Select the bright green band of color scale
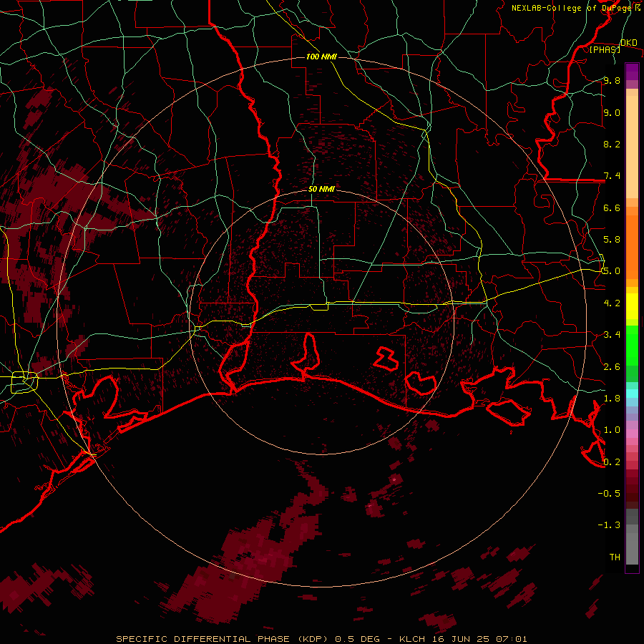Image resolution: width=644 pixels, height=644 pixels. (632, 346)
